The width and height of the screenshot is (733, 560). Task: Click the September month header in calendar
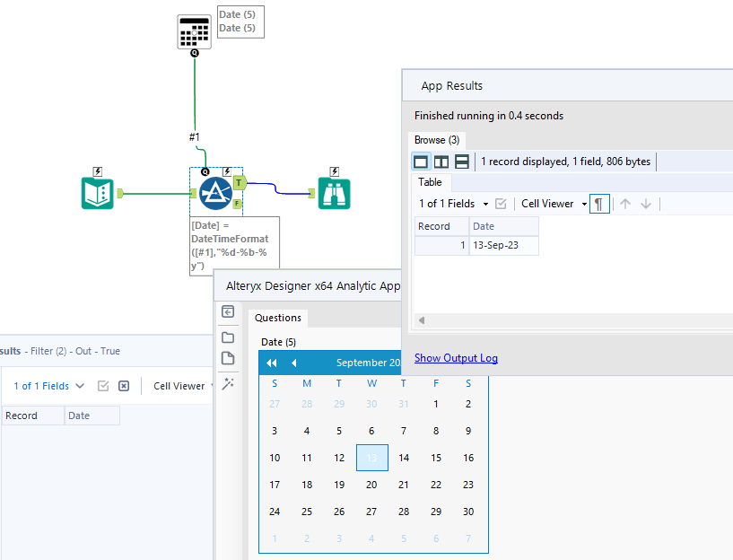pyautogui.click(x=368, y=363)
